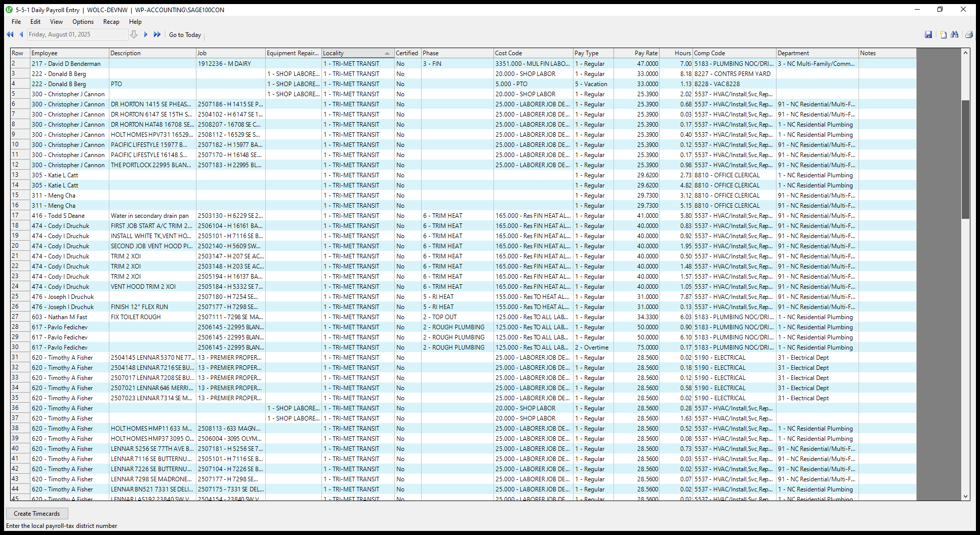The width and height of the screenshot is (980, 535).
Task: Click the New document icon in toolbar
Action: click(943, 34)
